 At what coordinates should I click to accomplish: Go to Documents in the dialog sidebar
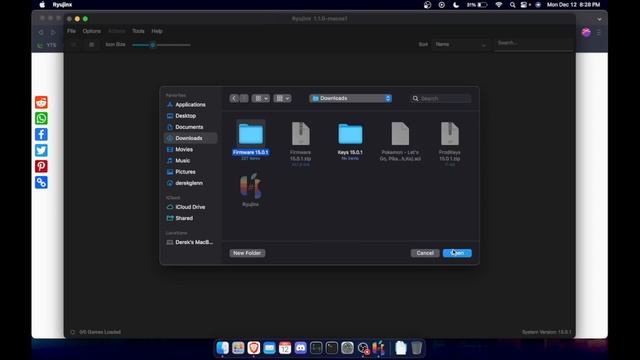click(189, 127)
